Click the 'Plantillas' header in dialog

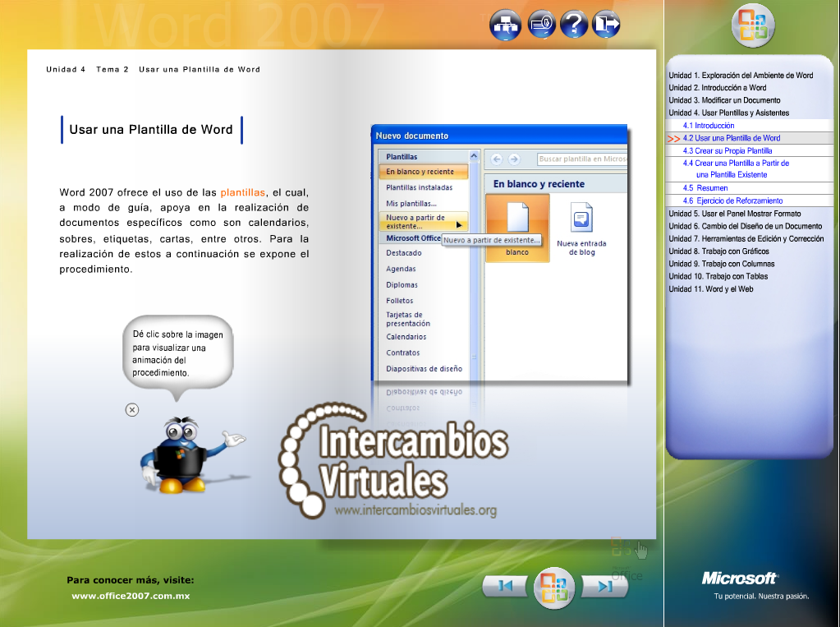(402, 157)
